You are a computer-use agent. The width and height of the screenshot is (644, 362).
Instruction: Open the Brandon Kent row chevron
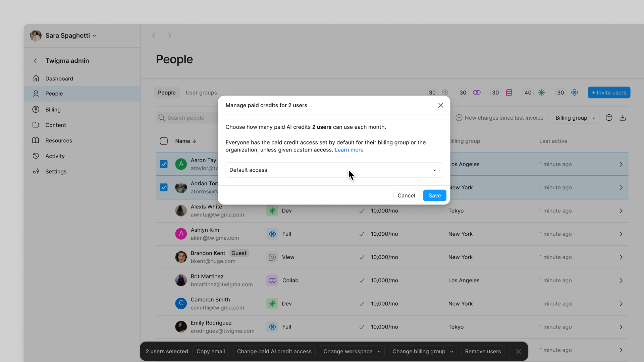(621, 257)
